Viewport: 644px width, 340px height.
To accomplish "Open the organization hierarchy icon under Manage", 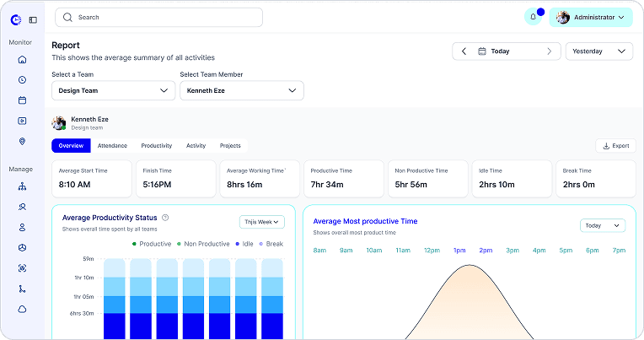I will (22, 186).
